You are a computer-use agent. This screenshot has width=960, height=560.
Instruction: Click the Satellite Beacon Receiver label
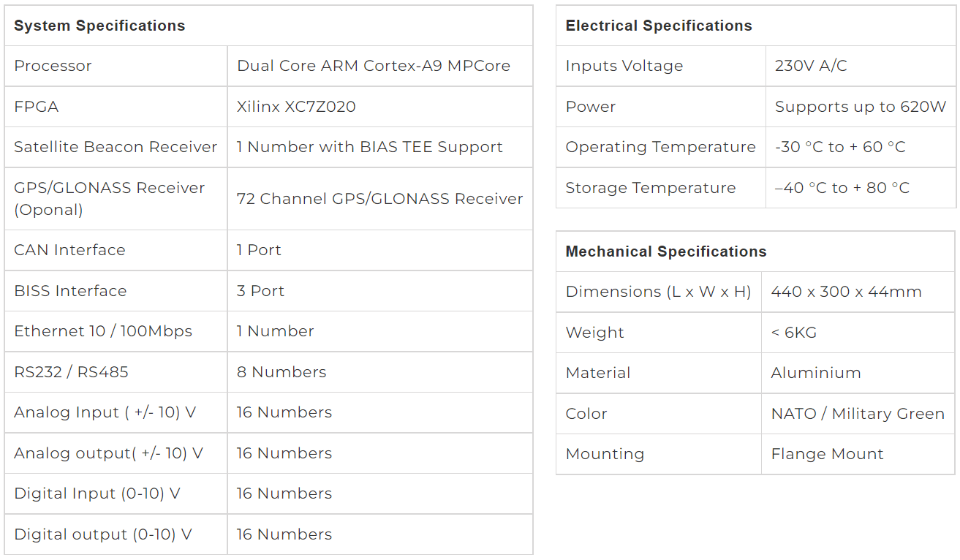116,147
